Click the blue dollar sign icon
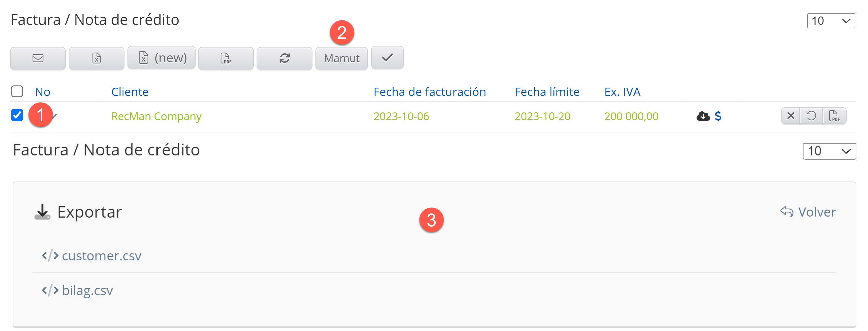 [718, 116]
